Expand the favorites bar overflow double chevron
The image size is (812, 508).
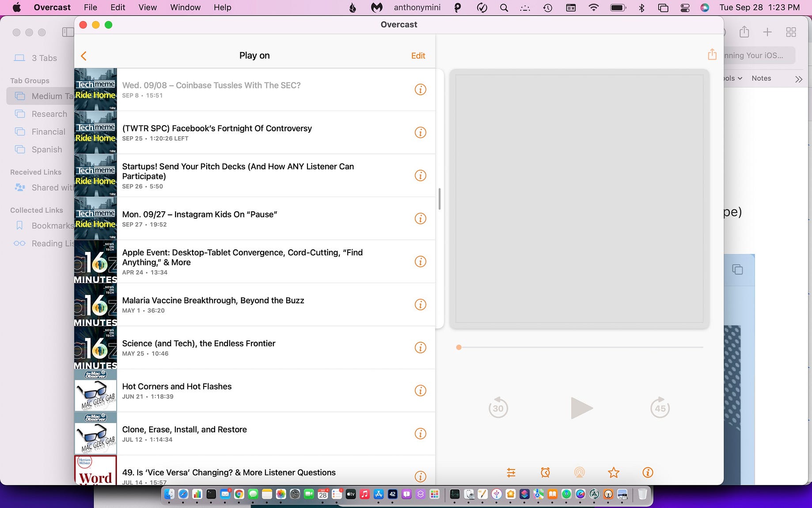[x=798, y=79]
